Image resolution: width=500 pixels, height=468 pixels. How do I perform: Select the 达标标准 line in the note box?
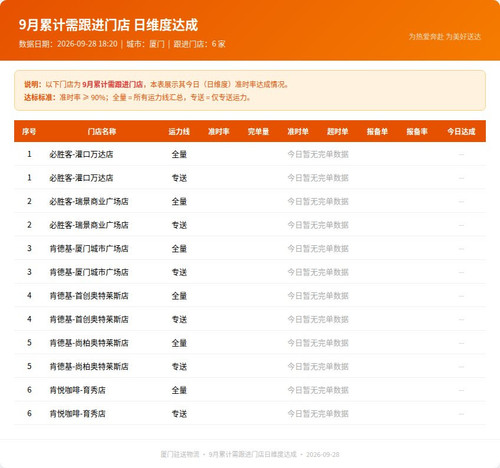coord(137,98)
